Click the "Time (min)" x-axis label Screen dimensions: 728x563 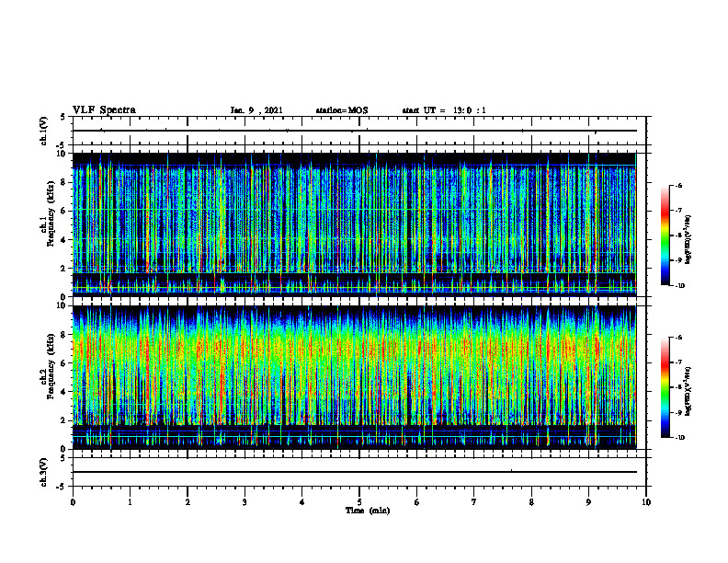368,511
